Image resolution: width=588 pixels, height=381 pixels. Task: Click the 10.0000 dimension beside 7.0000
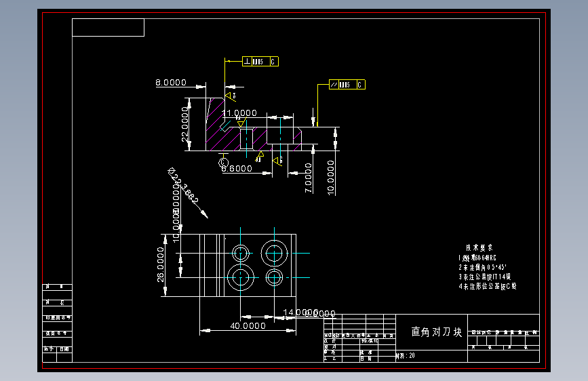pyautogui.click(x=331, y=178)
